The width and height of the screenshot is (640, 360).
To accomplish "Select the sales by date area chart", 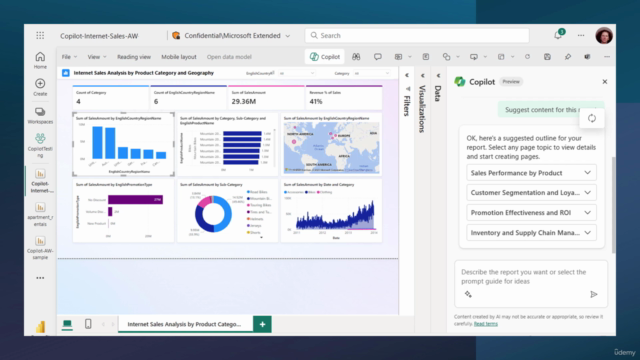I will pos(331,211).
